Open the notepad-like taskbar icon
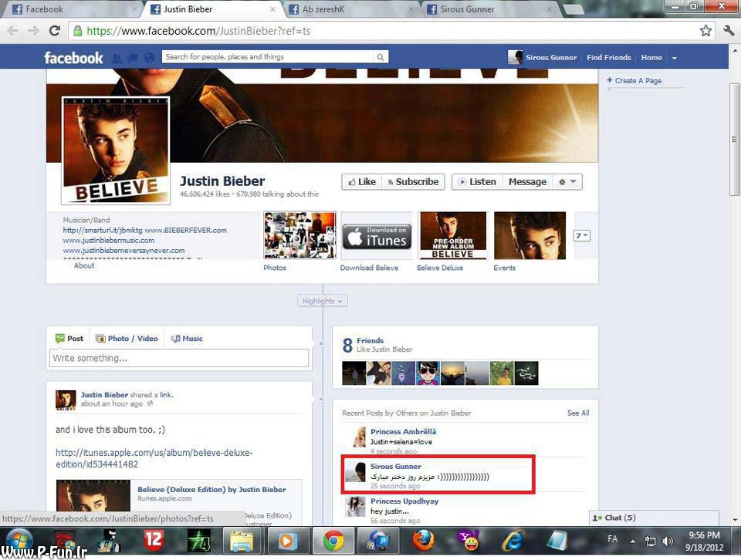 557,541
